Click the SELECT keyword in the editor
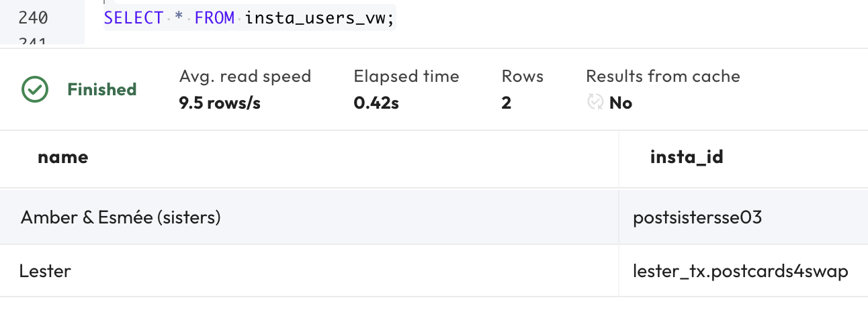The height and width of the screenshot is (310, 868). click(133, 18)
